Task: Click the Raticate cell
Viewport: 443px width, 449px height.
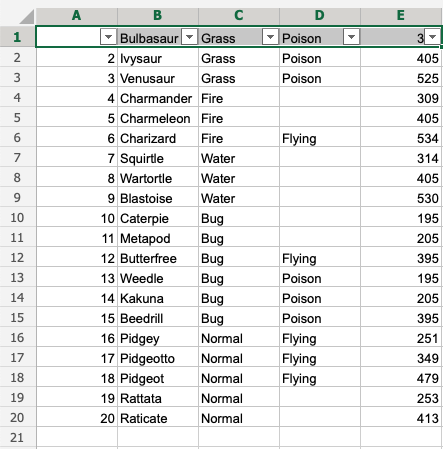Action: click(x=158, y=418)
